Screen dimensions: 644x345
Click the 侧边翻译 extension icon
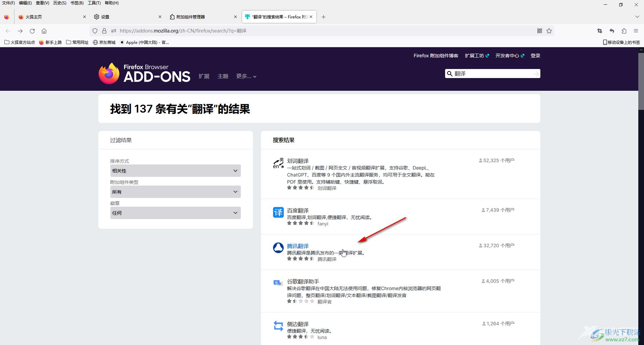pyautogui.click(x=278, y=326)
